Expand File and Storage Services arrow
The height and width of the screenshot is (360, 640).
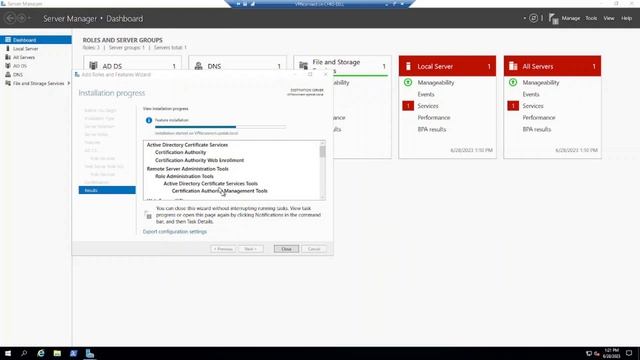(69, 83)
